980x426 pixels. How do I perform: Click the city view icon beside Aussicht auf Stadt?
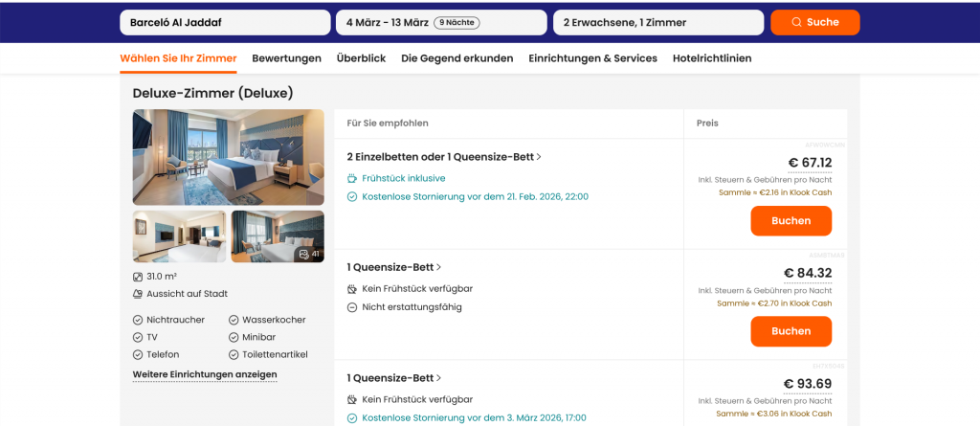pos(138,294)
